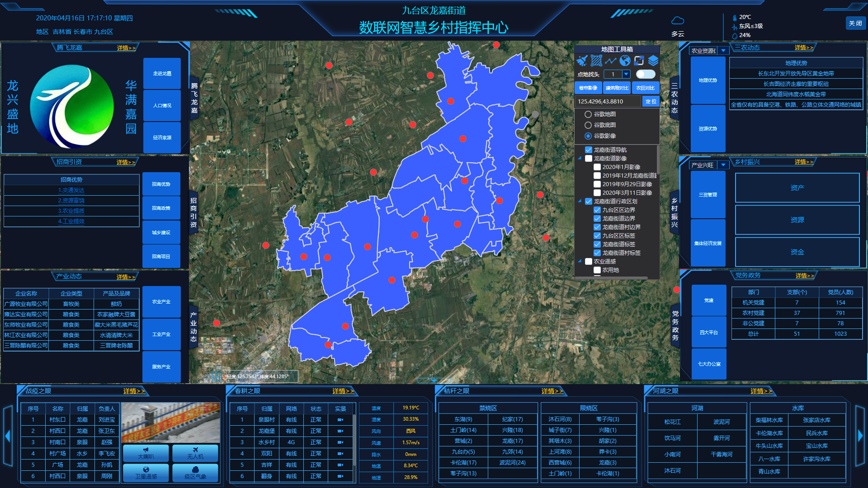This screenshot has height=488, width=868.
Task: Uncheck the 龙嘉街道导航 layer checkbox
Action: [589, 150]
